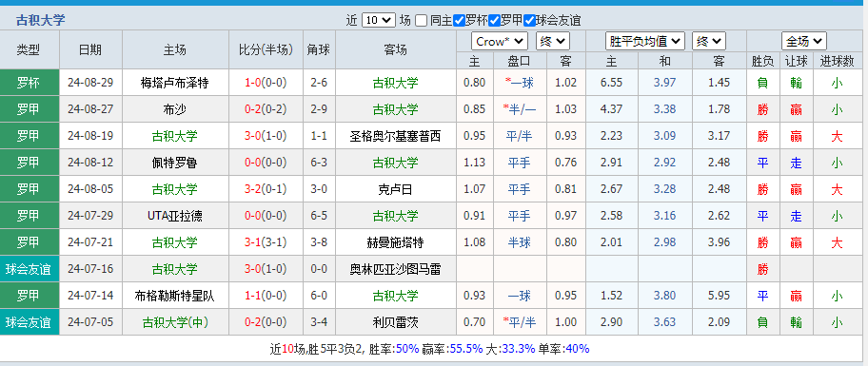The height and width of the screenshot is (366, 868).
Task: Click draw odds 3.97
Action: point(664,83)
